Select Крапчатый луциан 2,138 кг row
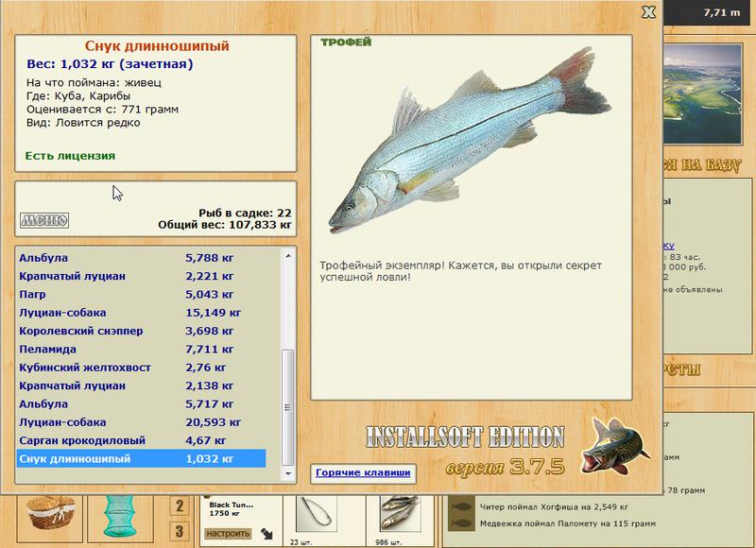The image size is (756, 548). [141, 386]
